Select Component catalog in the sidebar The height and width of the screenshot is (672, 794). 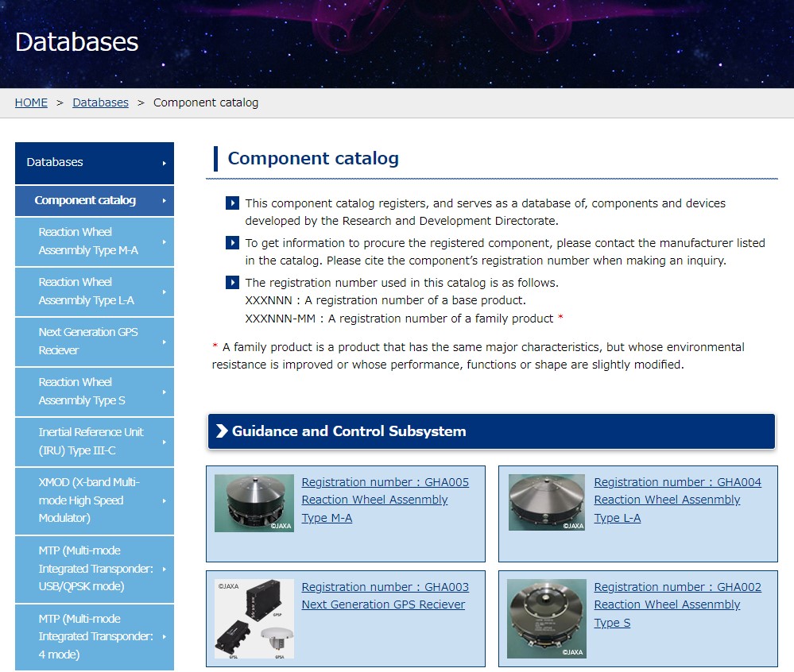click(95, 201)
